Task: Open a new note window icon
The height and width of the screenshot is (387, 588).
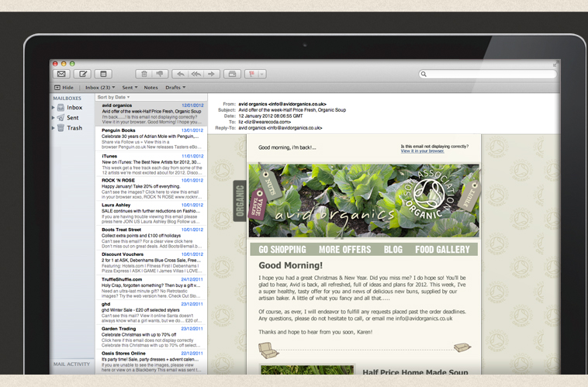Action: (x=103, y=74)
